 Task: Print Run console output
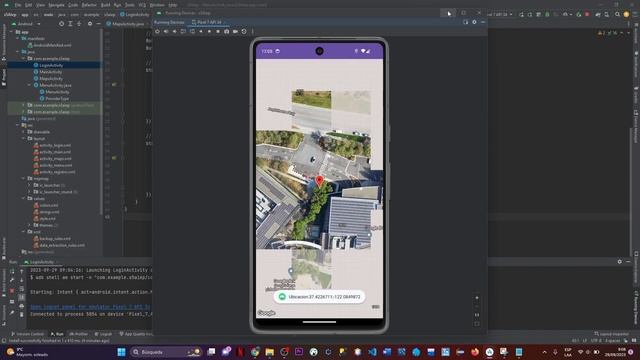[22, 306]
